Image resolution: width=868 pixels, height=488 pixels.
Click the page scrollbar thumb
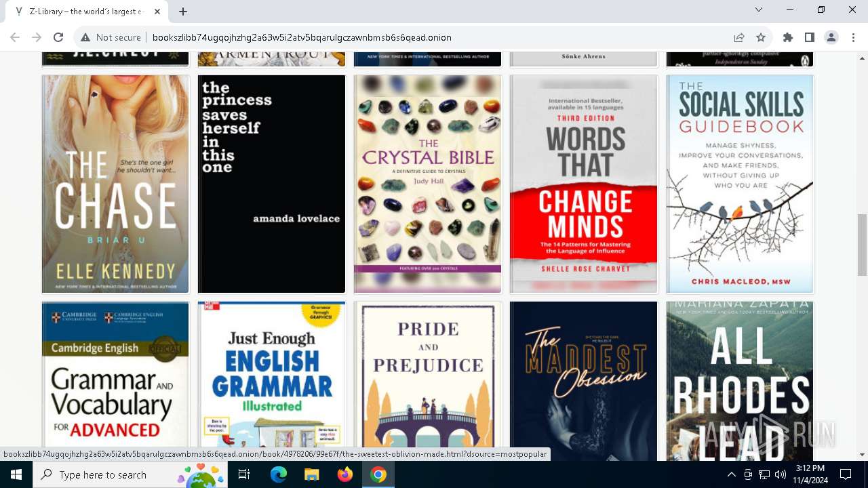point(862,245)
